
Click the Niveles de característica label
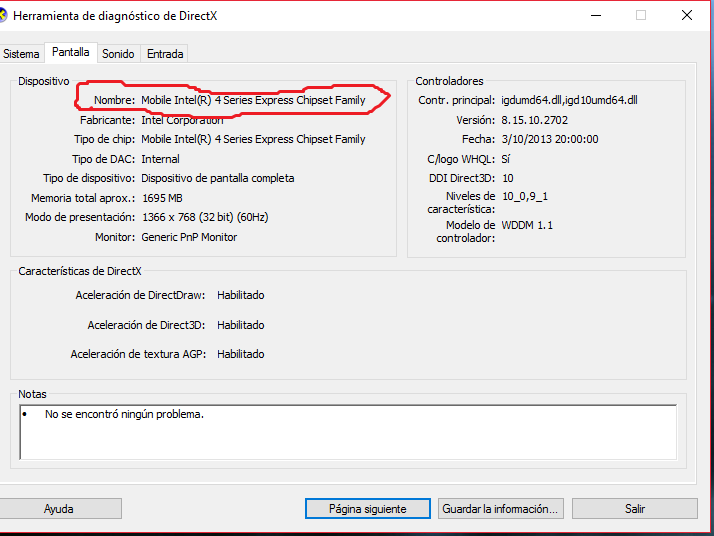pyautogui.click(x=461, y=203)
